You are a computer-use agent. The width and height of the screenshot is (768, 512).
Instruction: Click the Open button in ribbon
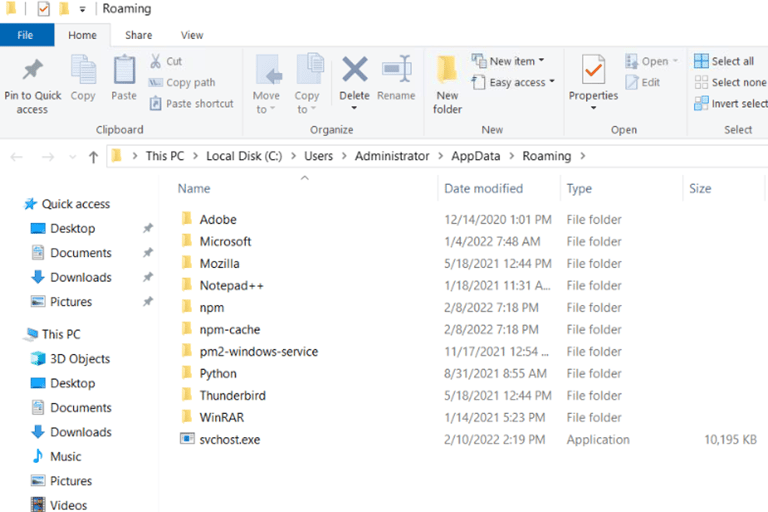(x=652, y=61)
